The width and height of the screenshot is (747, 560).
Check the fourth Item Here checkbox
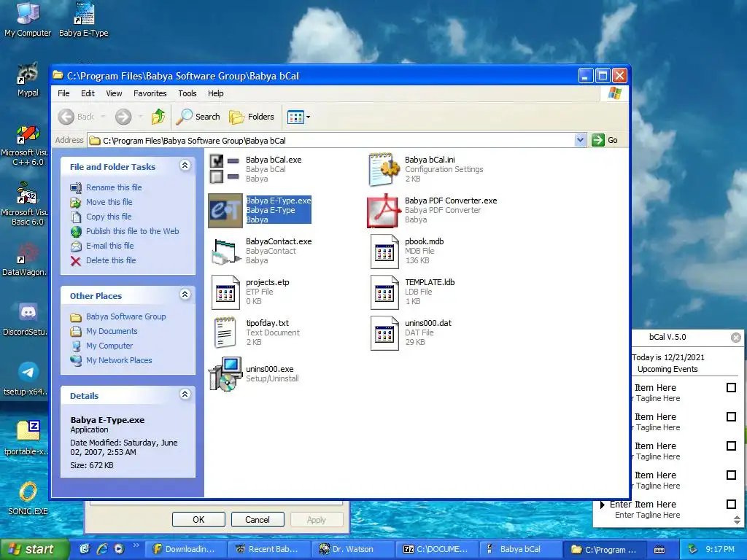[x=731, y=475]
